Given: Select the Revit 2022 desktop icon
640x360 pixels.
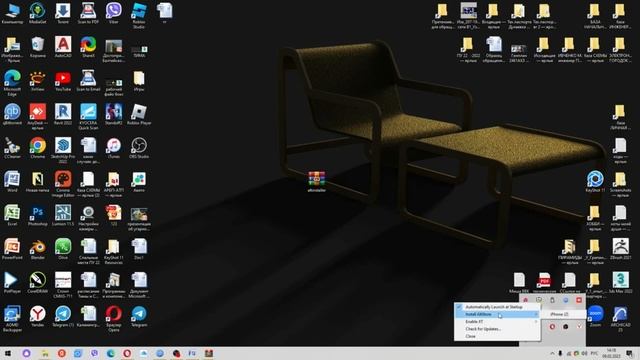Looking at the screenshot, I should (x=63, y=114).
